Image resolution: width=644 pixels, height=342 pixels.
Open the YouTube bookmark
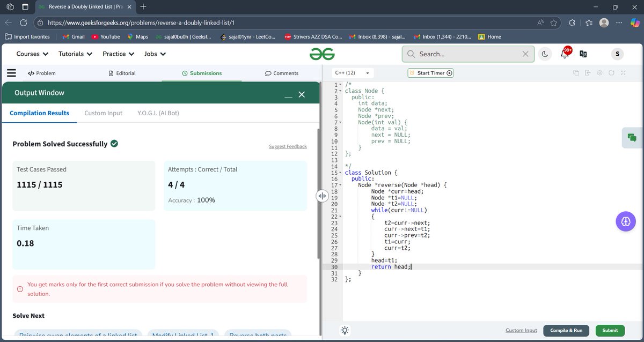(106, 37)
